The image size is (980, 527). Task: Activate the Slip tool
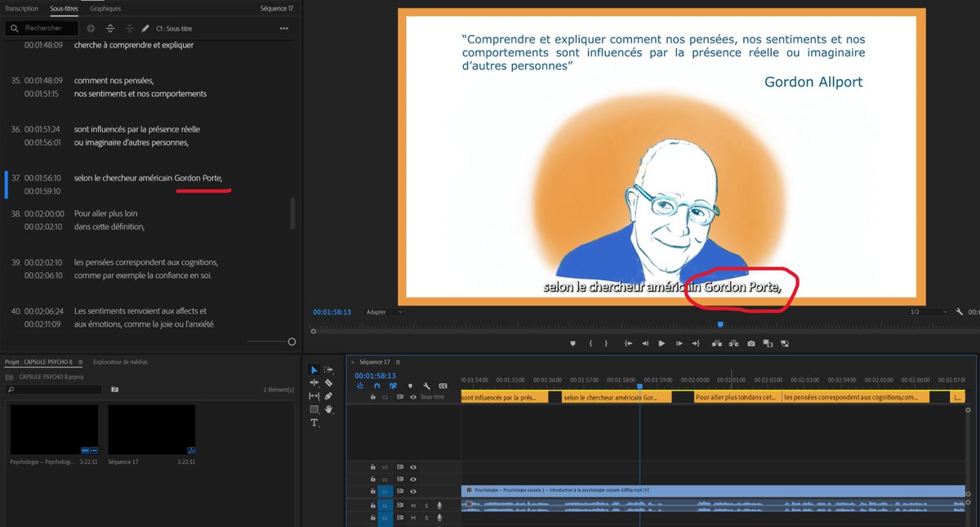pos(314,396)
